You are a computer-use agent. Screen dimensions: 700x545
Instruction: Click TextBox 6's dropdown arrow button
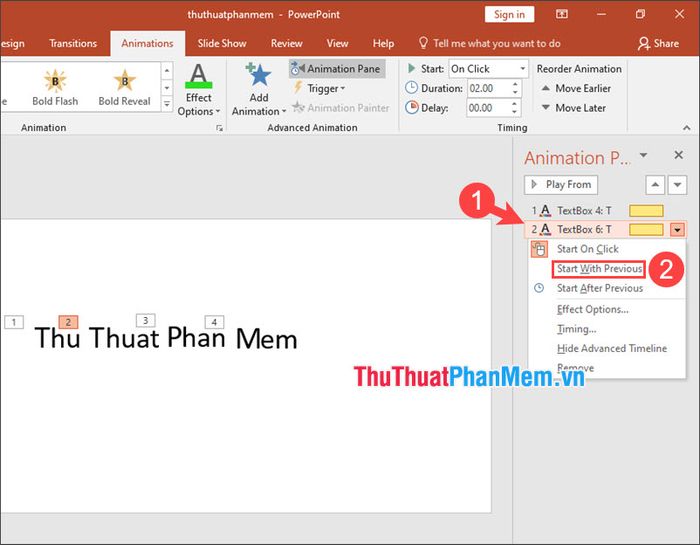(677, 230)
